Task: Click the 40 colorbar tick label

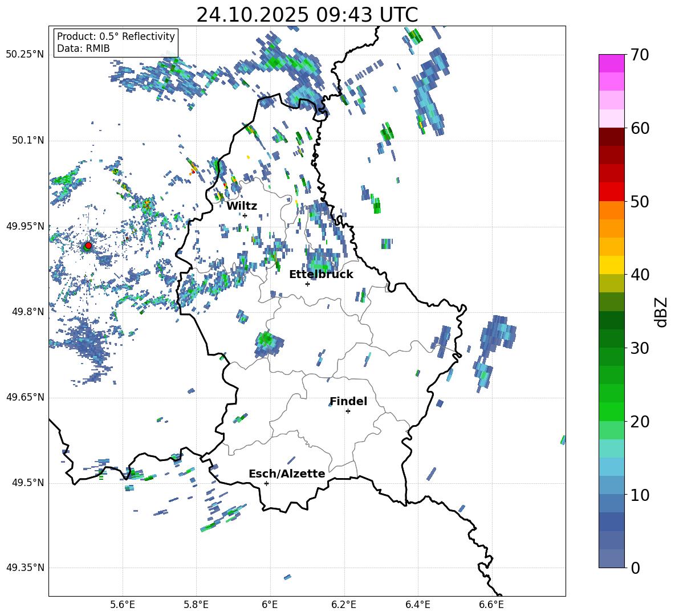Action: coord(640,275)
